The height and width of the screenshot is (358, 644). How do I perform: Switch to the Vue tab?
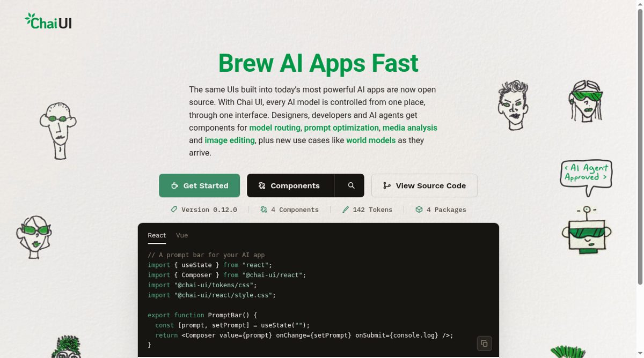pos(182,235)
